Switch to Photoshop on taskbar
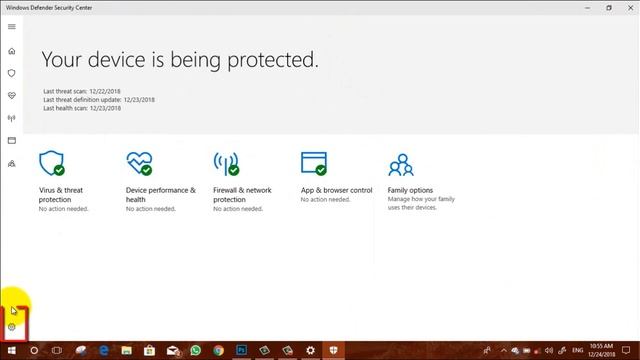This screenshot has height=360, width=640. tap(242, 351)
